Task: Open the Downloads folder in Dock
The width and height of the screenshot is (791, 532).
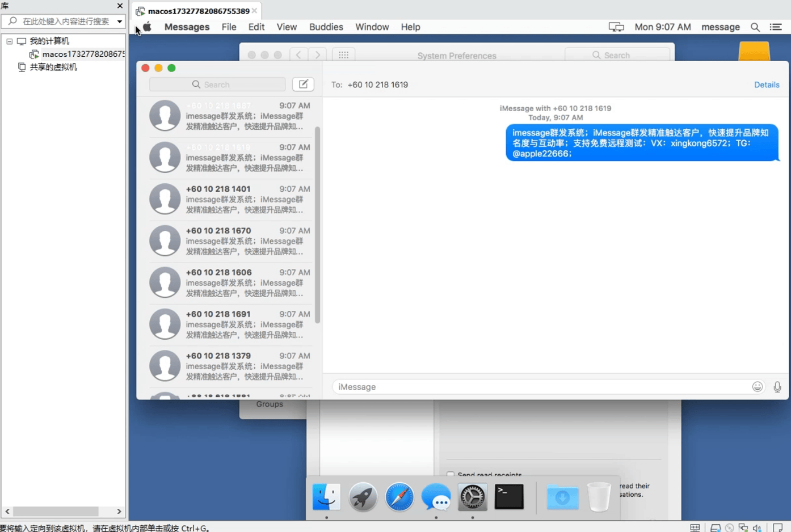Action: (562, 497)
